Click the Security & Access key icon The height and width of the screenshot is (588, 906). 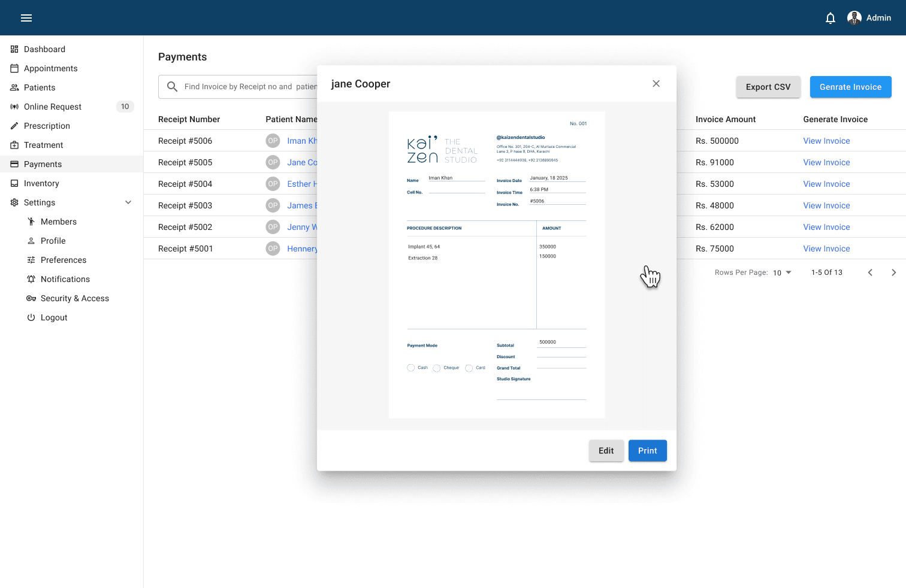pos(31,298)
